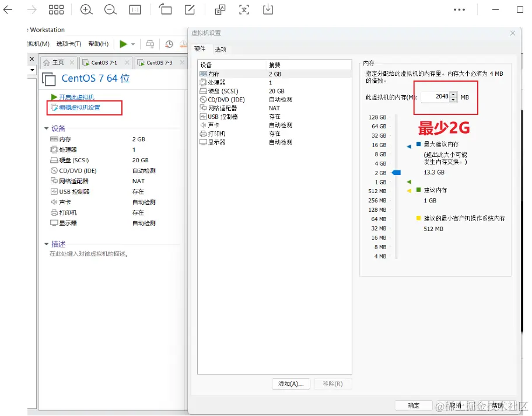Viewport: 532px width, 416px height.
Task: Switch to 硬件 tab in settings dialog
Action: (200, 49)
